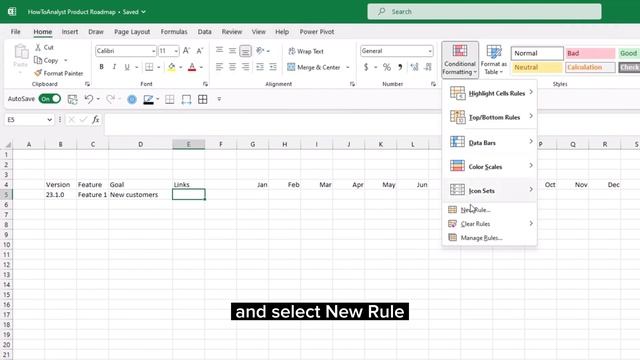Select the Format Painter brush
Screen dimensions: 640x360
(x=38, y=73)
